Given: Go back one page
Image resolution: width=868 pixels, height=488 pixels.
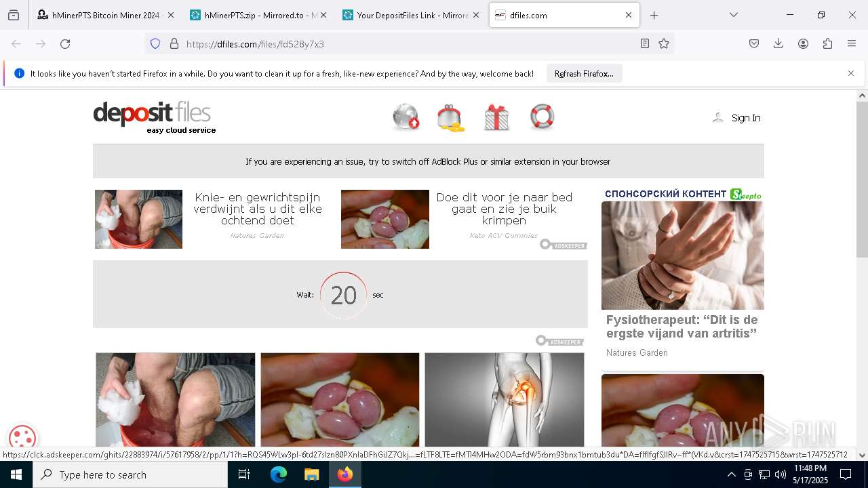Looking at the screenshot, I should pos(16,44).
